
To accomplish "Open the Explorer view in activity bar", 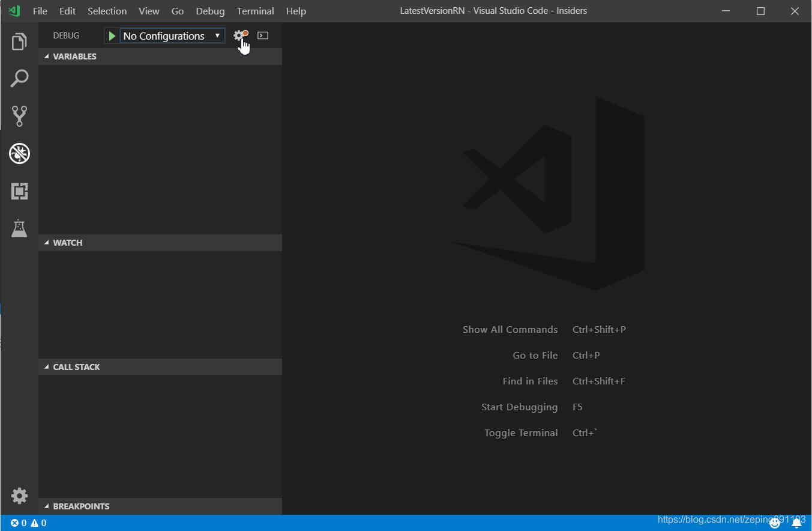I will tap(19, 42).
